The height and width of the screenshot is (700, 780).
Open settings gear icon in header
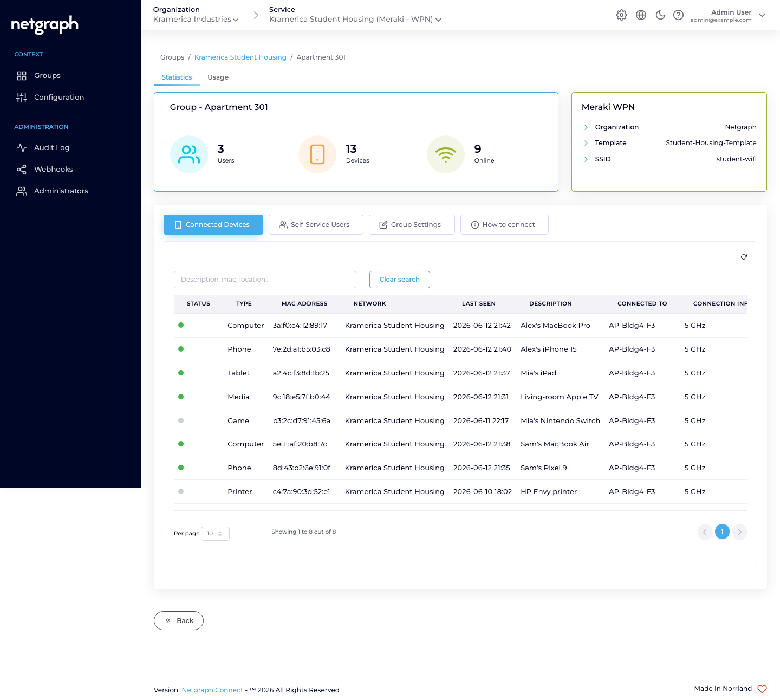coord(621,15)
